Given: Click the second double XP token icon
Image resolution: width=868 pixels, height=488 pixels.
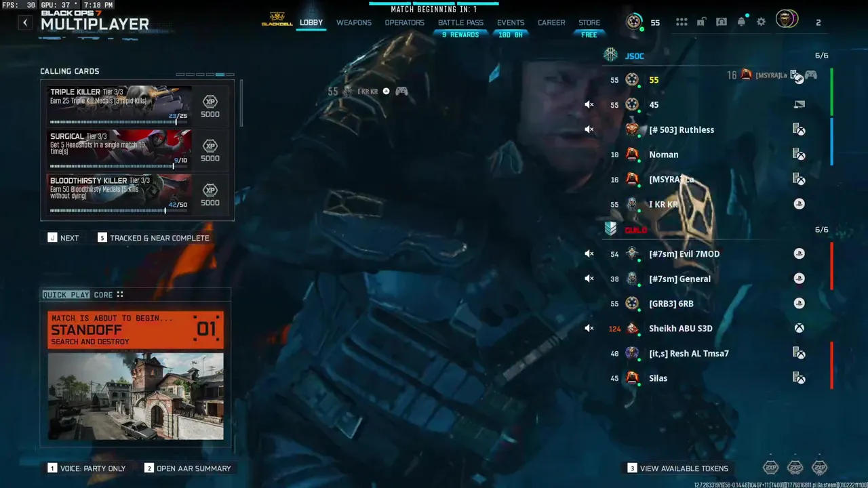Looking at the screenshot, I should tap(795, 468).
